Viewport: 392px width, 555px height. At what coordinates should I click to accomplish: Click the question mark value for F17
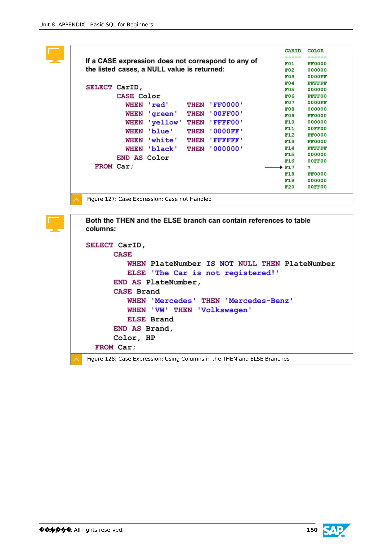309,167
